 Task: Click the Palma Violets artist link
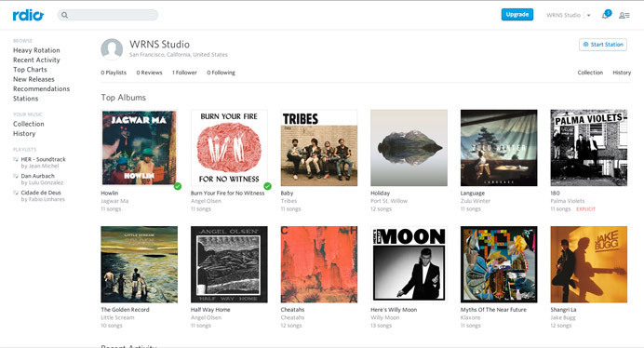[x=567, y=201]
